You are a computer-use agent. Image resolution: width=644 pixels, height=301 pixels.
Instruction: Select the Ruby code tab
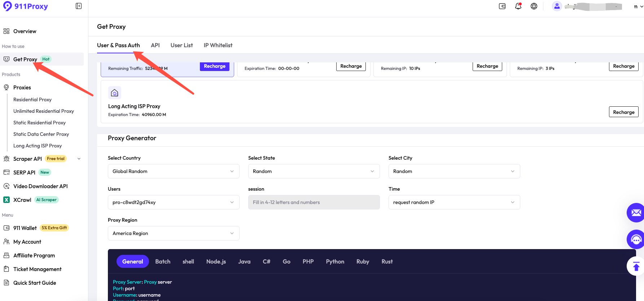coord(363,261)
